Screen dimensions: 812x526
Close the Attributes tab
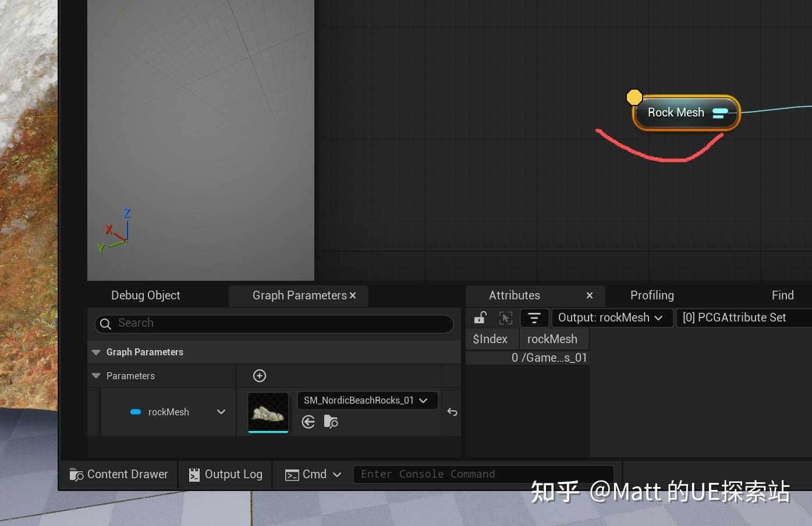[x=590, y=295]
